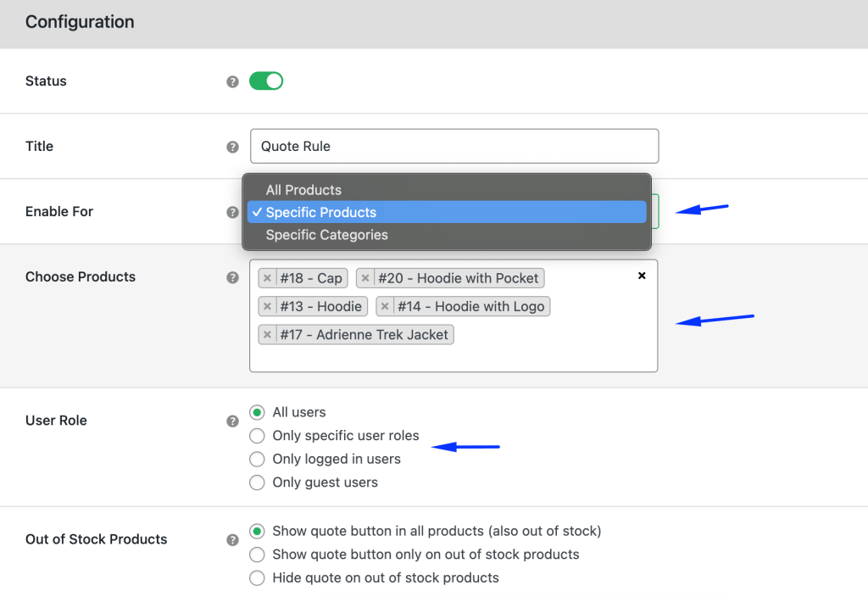Select Specific Products in the open dropdown
This screenshot has height=597, width=868.
322,212
